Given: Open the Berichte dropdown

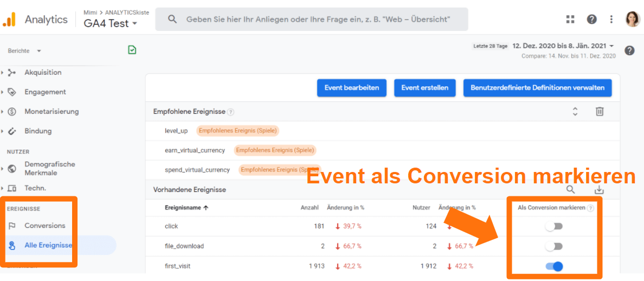Looking at the screenshot, I should (x=24, y=51).
